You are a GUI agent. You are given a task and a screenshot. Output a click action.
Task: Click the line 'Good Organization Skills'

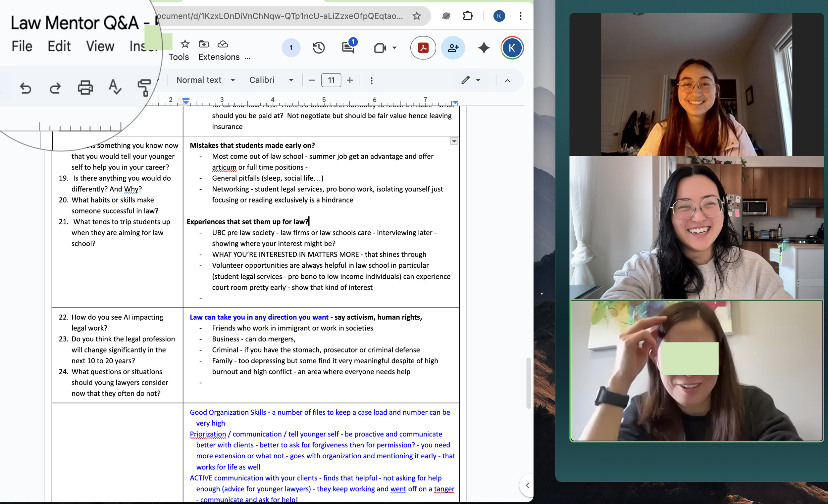click(228, 412)
